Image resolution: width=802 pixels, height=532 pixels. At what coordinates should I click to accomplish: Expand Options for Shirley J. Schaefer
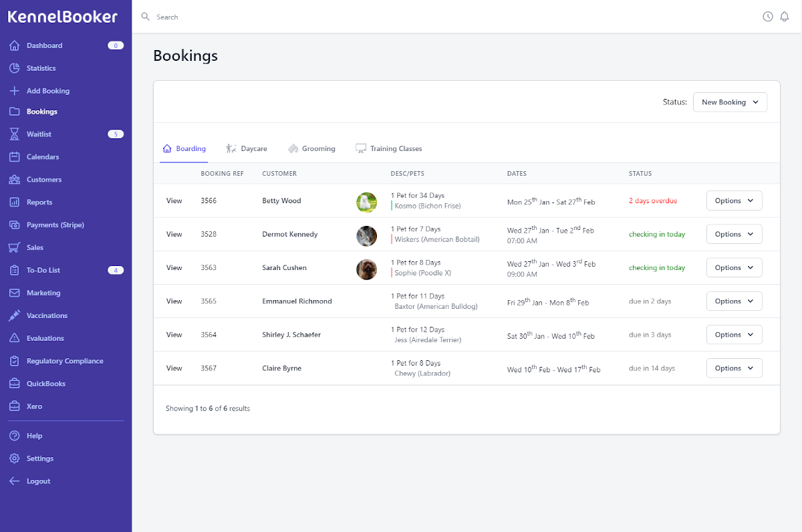[x=734, y=334]
